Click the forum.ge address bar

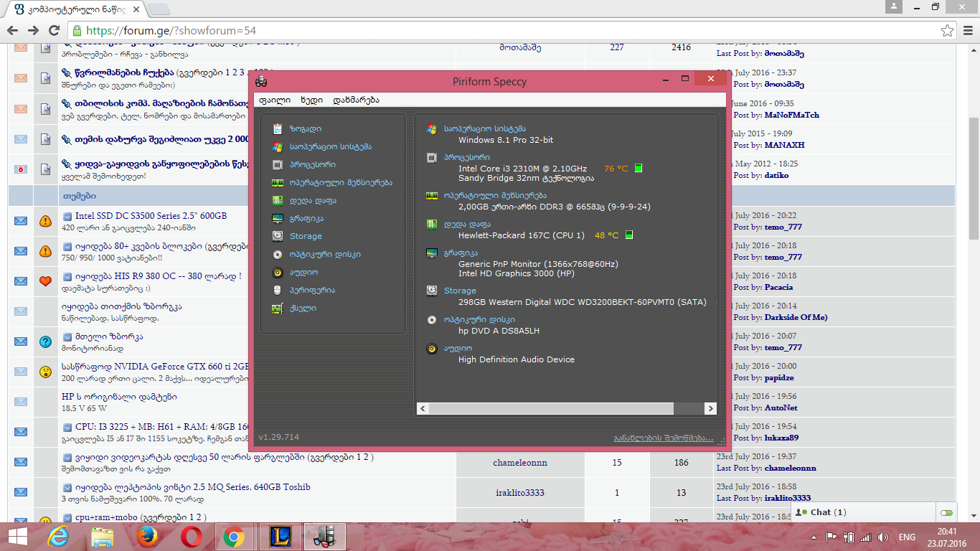pyautogui.click(x=502, y=31)
